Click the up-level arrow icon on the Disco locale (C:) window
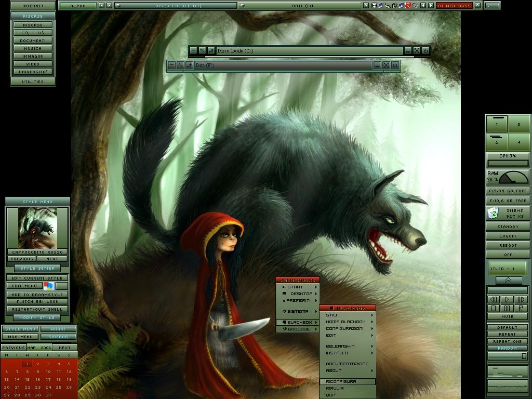This screenshot has width=532, height=399. click(211, 51)
